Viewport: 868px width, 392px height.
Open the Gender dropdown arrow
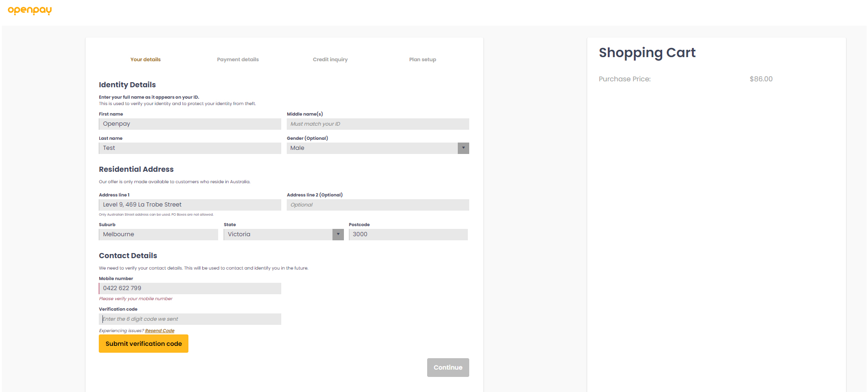coord(463,148)
